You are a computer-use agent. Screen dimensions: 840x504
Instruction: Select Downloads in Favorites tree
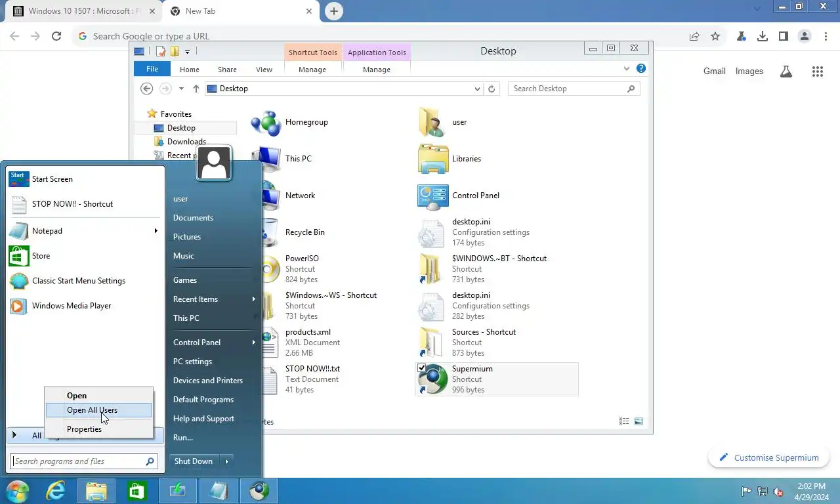tap(186, 142)
